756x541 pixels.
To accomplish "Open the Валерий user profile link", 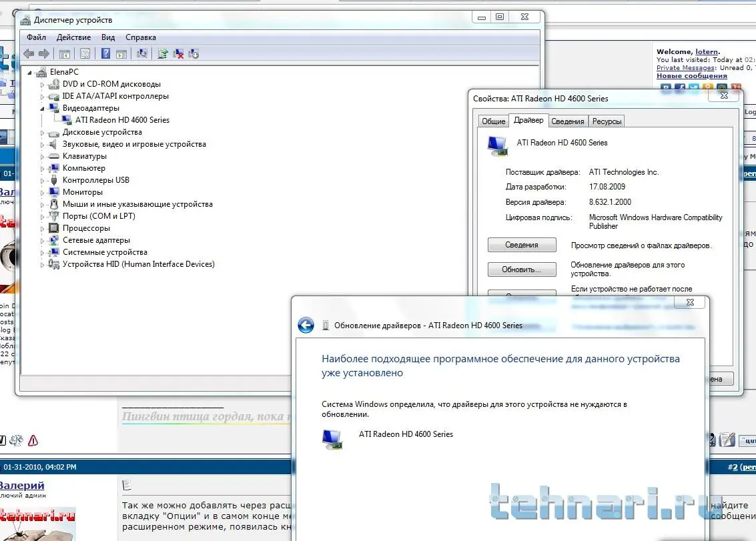I will [22, 485].
